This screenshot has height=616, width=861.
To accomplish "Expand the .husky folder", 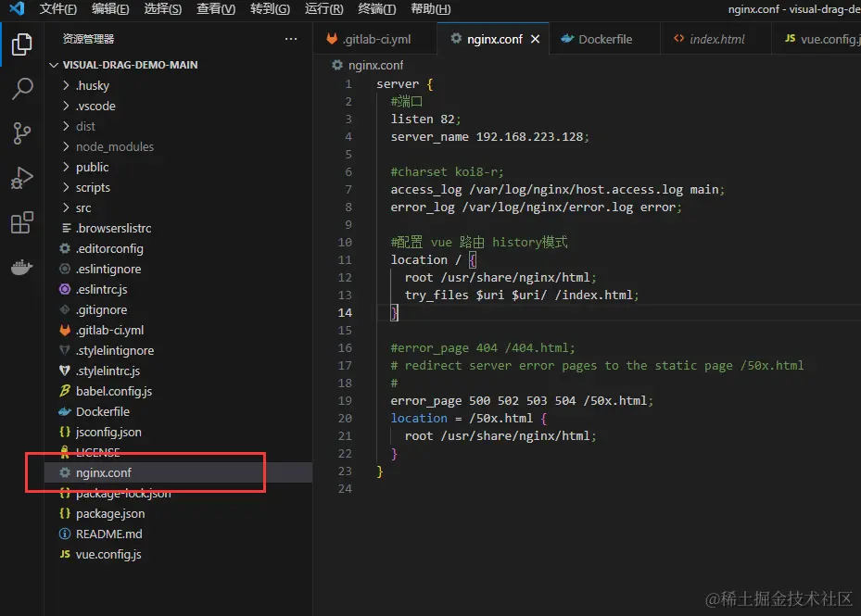I will click(66, 85).
